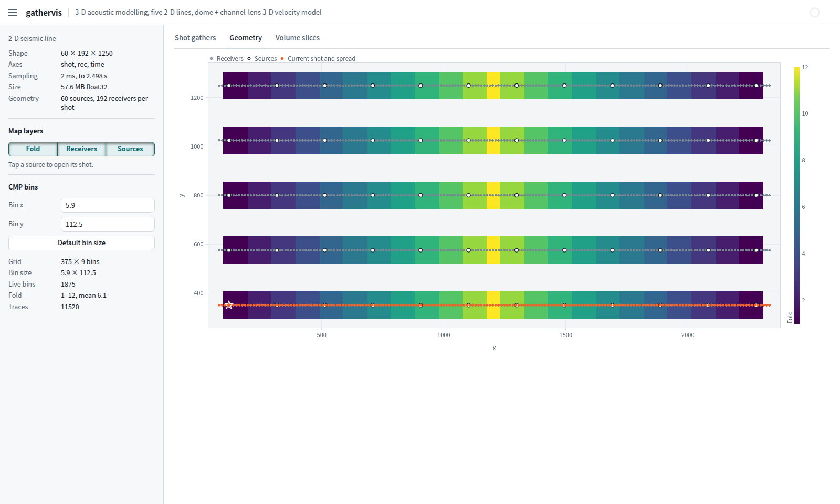Toggle Sources legend entry
The width and height of the screenshot is (840, 504).
[x=262, y=59]
